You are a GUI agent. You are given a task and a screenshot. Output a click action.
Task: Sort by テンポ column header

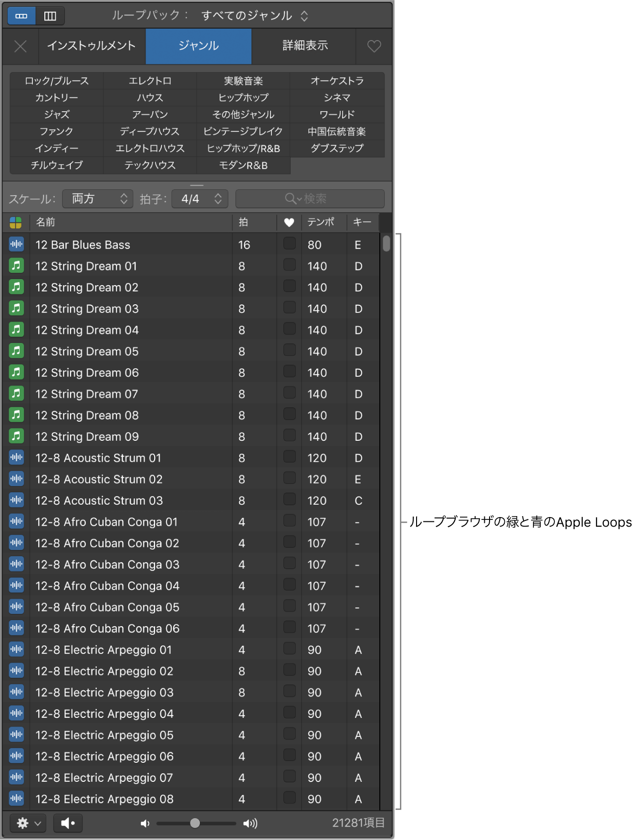pos(324,222)
